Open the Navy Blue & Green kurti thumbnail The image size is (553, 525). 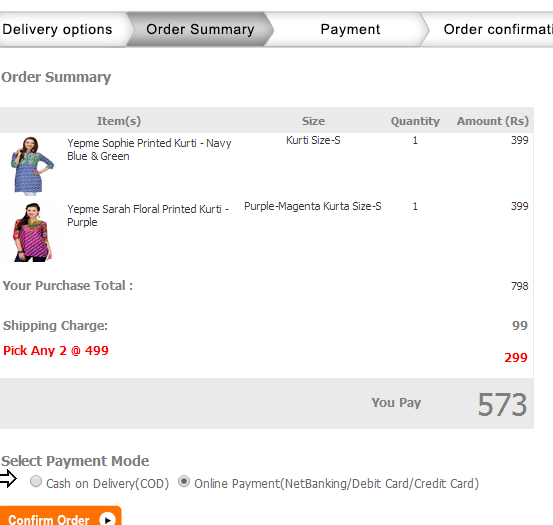click(32, 166)
